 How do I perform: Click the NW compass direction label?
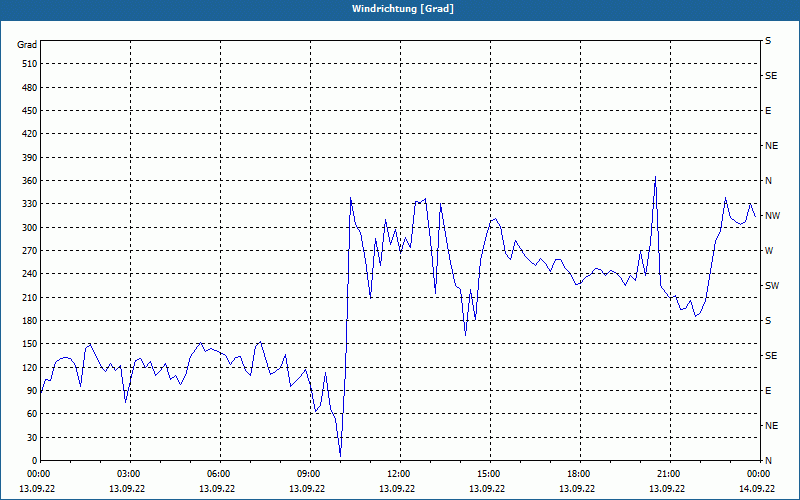tap(772, 216)
